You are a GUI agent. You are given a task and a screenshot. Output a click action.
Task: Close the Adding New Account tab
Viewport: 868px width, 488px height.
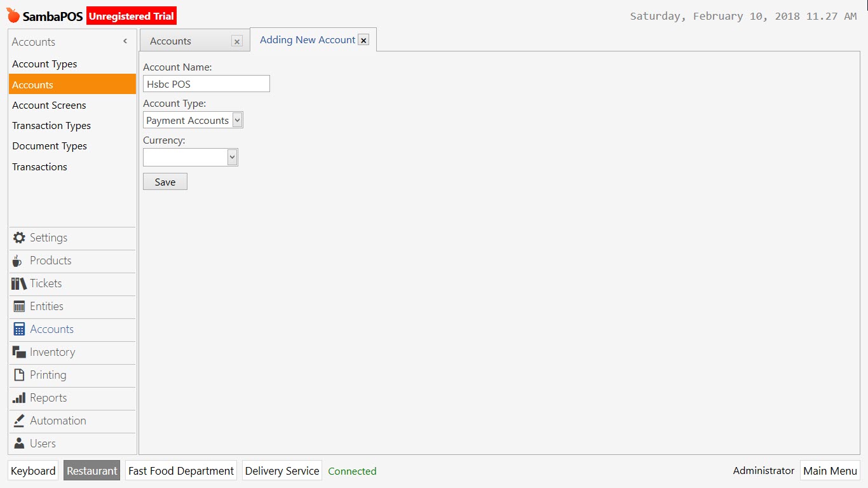coord(363,40)
